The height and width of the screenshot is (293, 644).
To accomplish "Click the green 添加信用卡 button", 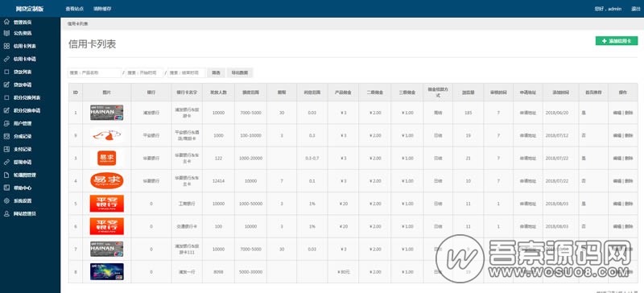I will pos(617,41).
